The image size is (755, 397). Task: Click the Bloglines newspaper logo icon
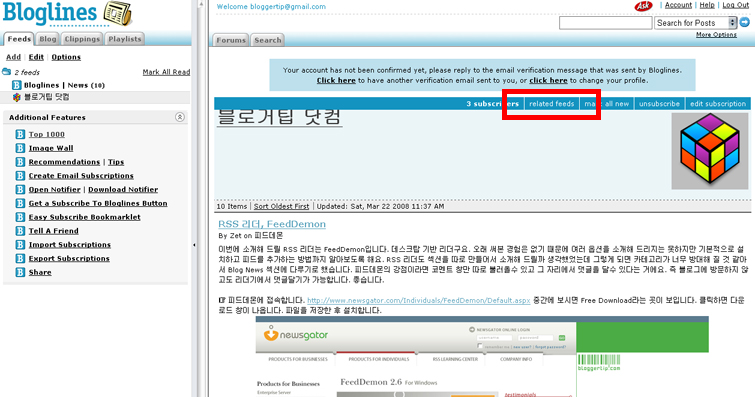[x=118, y=13]
